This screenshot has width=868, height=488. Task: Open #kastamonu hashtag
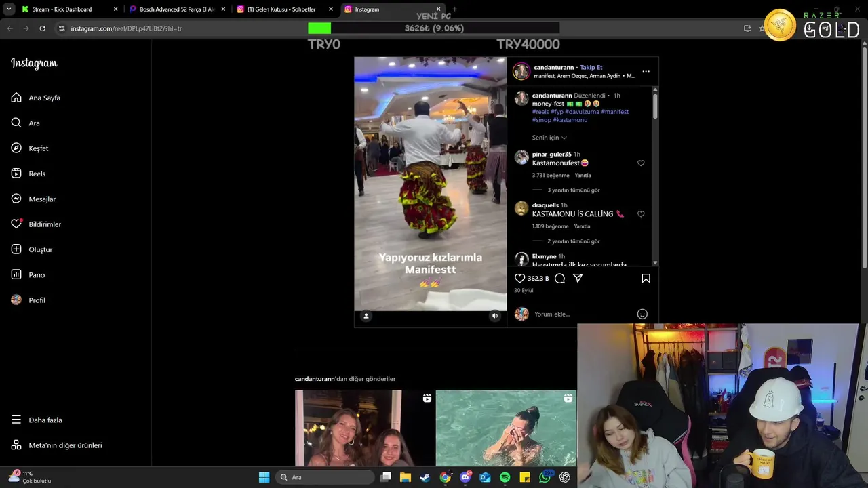click(570, 120)
